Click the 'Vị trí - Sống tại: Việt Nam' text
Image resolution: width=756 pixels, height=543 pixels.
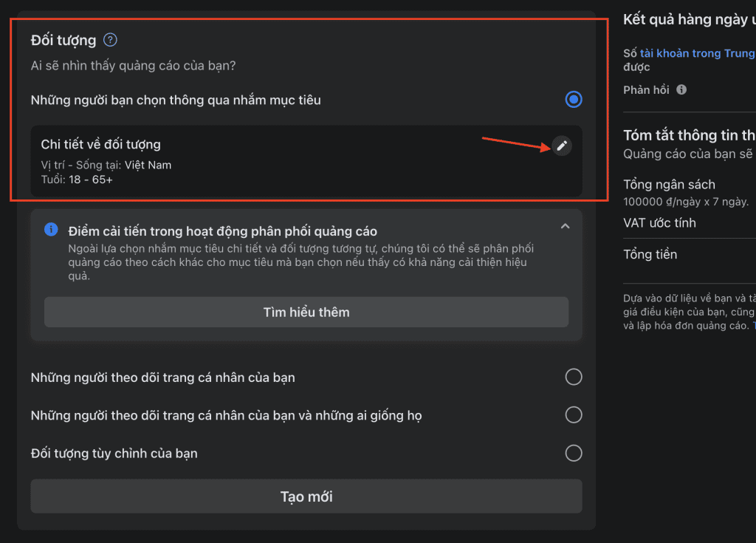click(x=106, y=165)
